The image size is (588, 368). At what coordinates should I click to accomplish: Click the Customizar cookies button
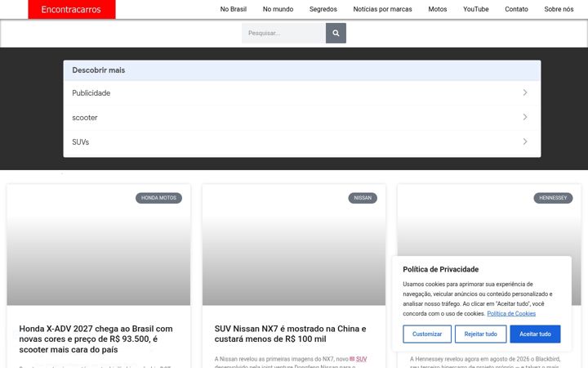pos(427,334)
